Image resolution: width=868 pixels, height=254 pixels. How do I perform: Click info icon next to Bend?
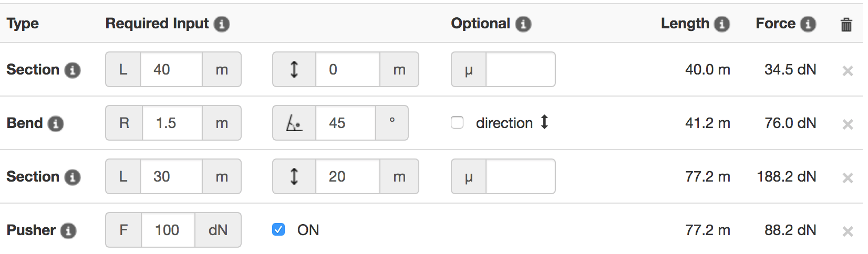click(x=56, y=124)
